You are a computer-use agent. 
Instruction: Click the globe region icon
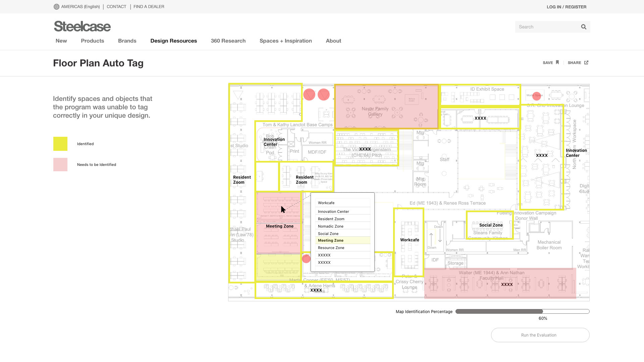point(56,7)
